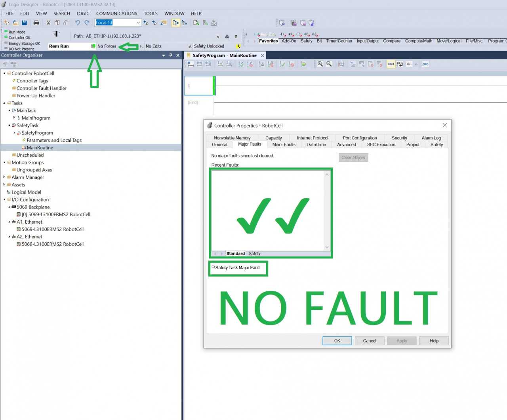Collapse the Controller RobotCell tree node

pos(4,73)
